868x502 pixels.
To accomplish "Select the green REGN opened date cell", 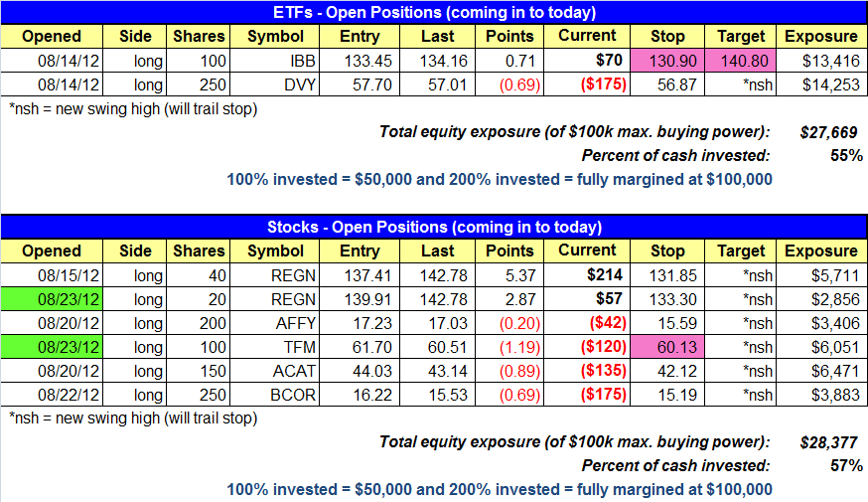I will click(x=52, y=299).
